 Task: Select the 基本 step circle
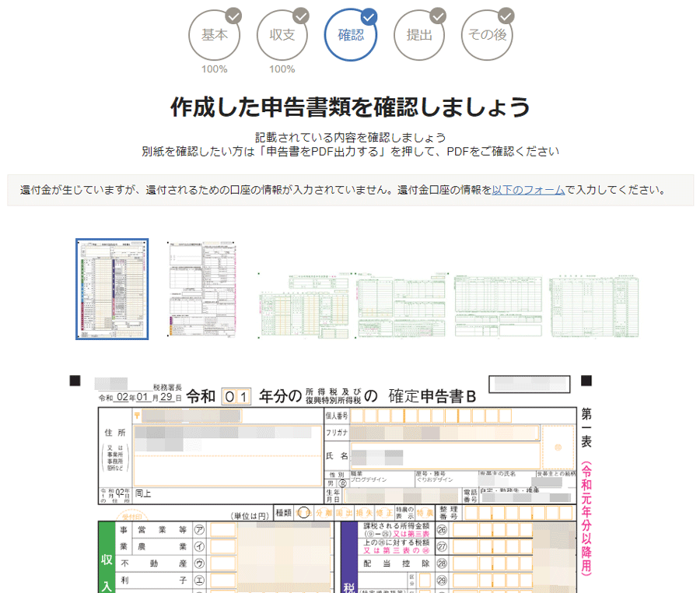pos(215,35)
